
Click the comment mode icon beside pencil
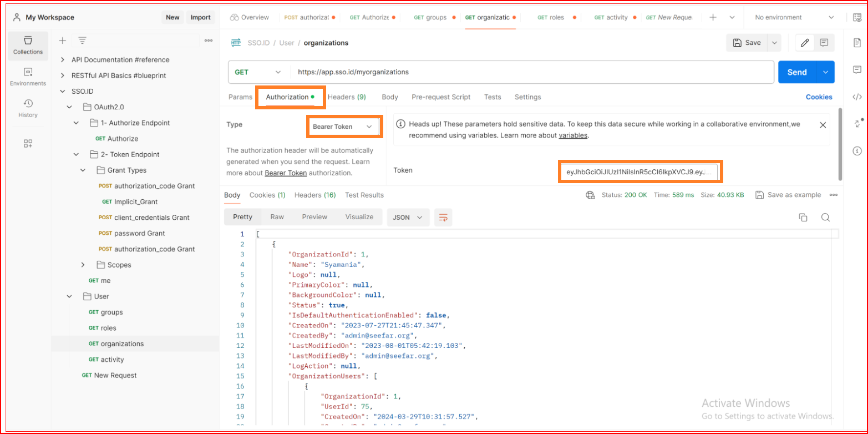824,43
